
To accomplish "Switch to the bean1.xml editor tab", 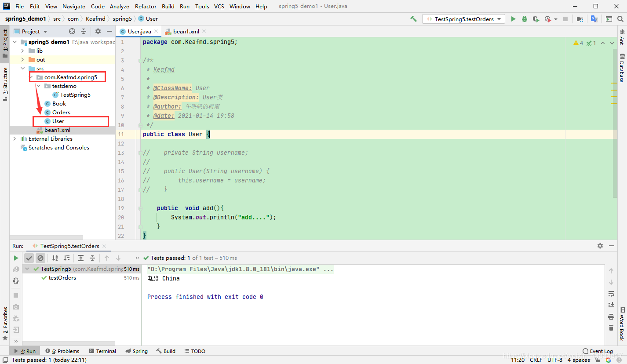I will coord(186,32).
